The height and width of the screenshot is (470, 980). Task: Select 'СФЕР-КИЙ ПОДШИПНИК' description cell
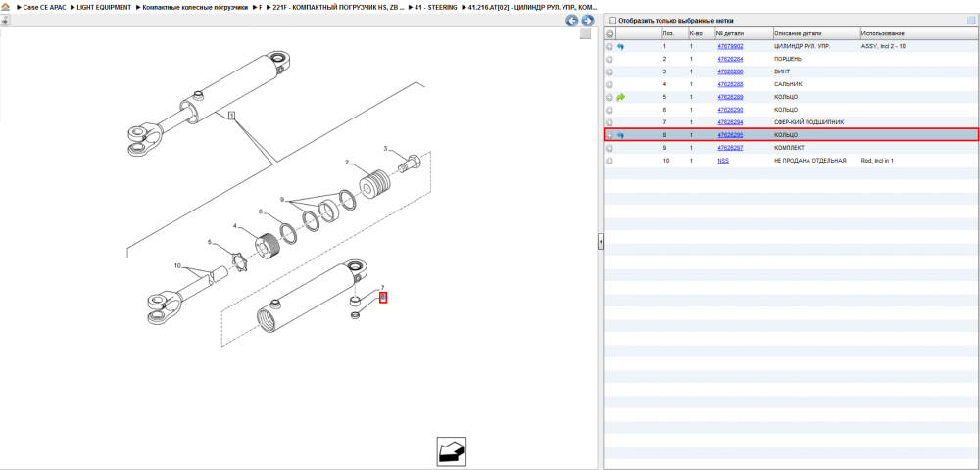tap(808, 122)
